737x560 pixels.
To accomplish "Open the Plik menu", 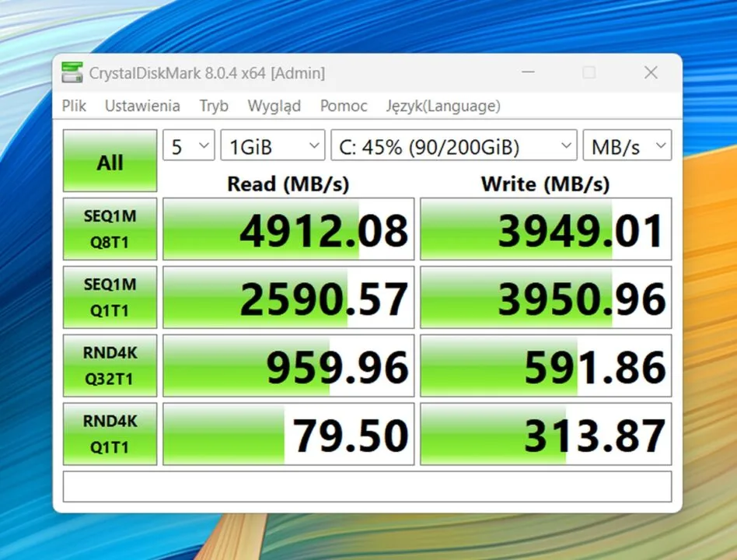I will (74, 106).
